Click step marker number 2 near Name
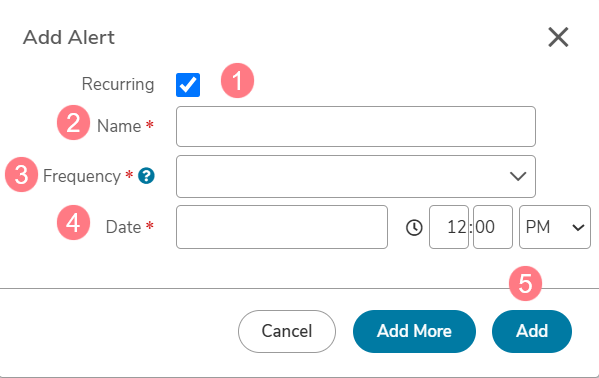This screenshot has width=599, height=378. point(73,123)
